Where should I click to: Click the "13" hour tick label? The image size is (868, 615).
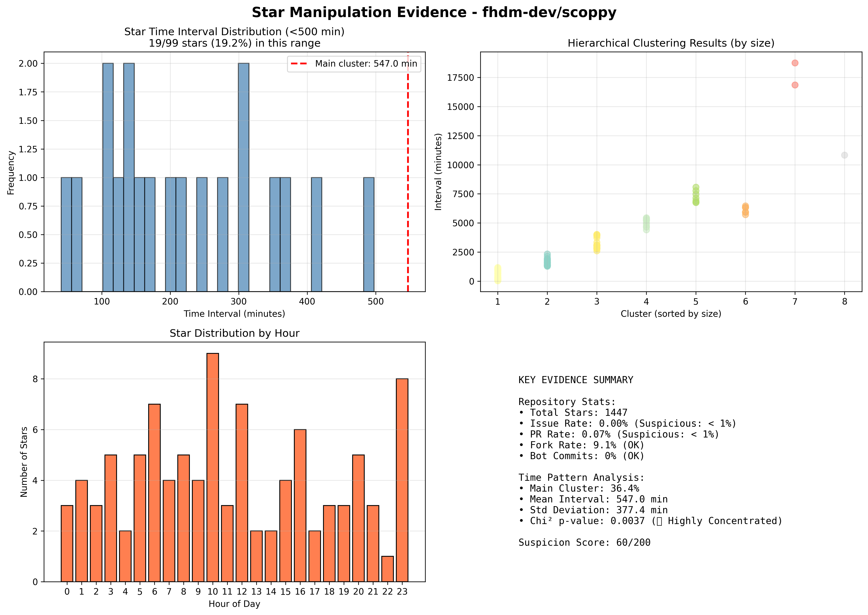tap(256, 592)
